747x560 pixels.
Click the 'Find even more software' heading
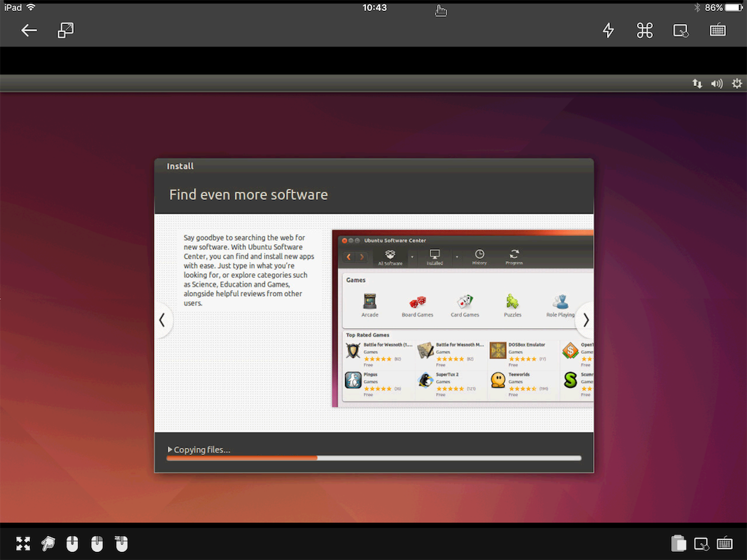(x=248, y=195)
